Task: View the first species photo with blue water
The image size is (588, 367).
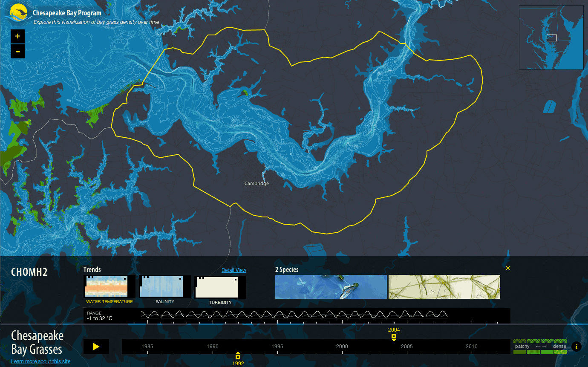Action: (331, 287)
